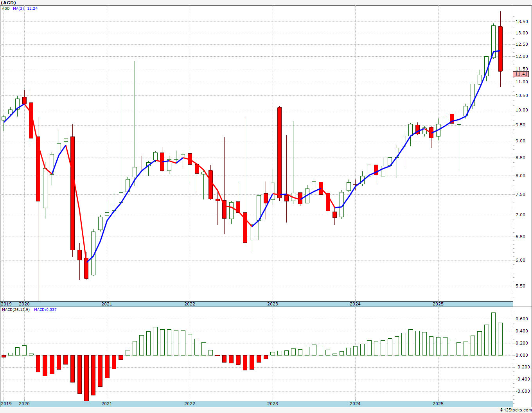Click the MACD(26,12,9) indicator label
The width and height of the screenshot is (532, 413).
coord(16,309)
